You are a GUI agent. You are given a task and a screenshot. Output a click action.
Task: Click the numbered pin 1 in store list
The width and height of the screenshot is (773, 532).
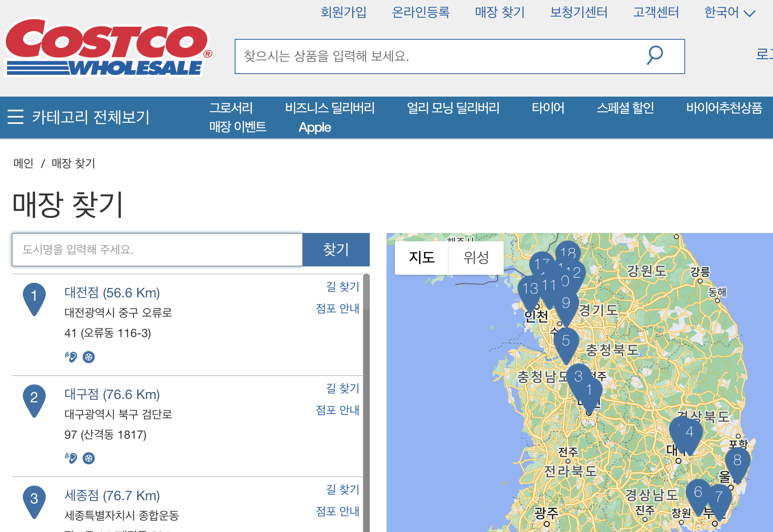point(34,296)
